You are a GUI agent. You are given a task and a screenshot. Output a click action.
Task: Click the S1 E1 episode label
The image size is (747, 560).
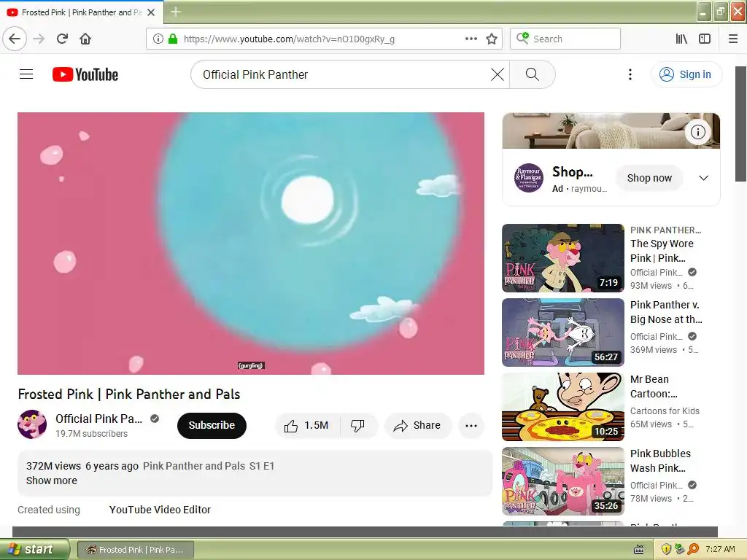point(262,466)
